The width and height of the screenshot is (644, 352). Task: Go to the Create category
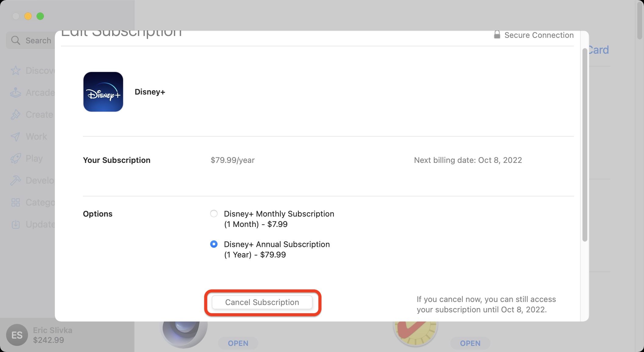pos(34,114)
